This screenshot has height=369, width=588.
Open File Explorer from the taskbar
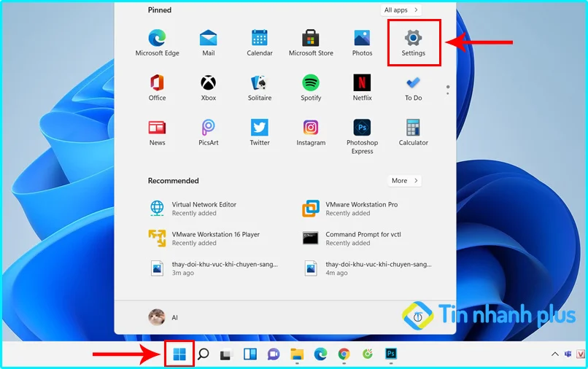[x=297, y=354]
